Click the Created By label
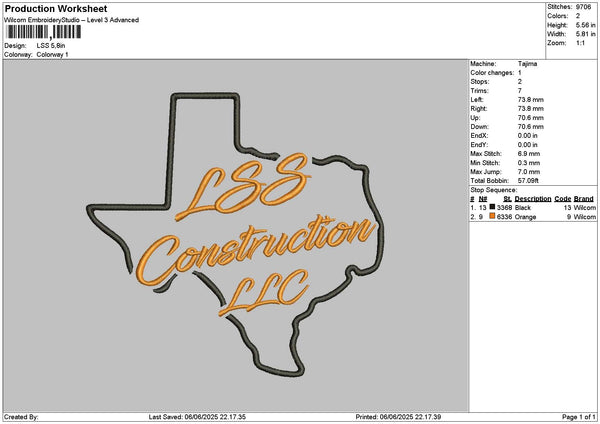 click(21, 417)
